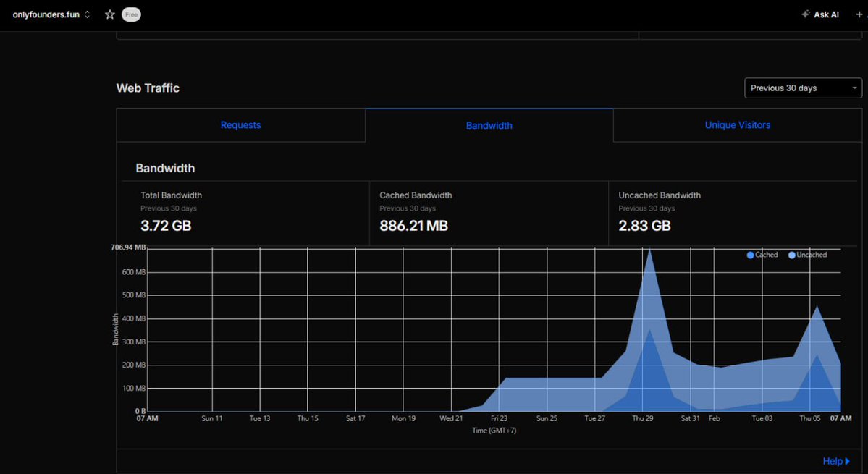Click the Mon 19 axis label
This screenshot has width=868, height=474.
(403, 419)
